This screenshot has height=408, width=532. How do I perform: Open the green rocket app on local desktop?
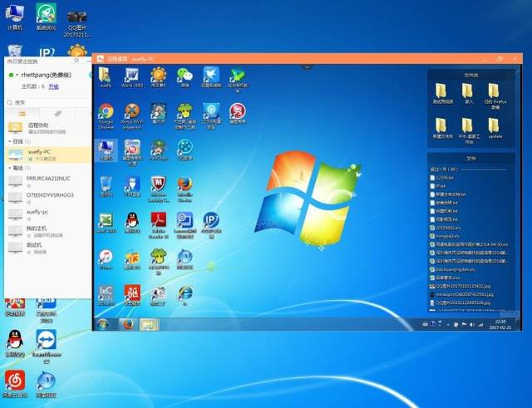click(47, 17)
